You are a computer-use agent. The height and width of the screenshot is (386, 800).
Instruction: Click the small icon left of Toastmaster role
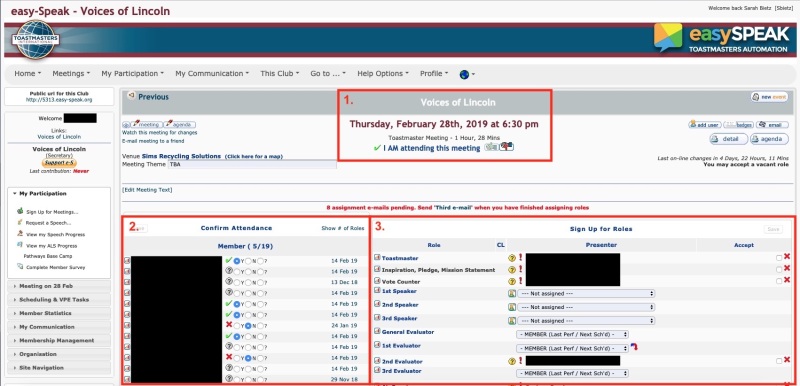(x=377, y=258)
